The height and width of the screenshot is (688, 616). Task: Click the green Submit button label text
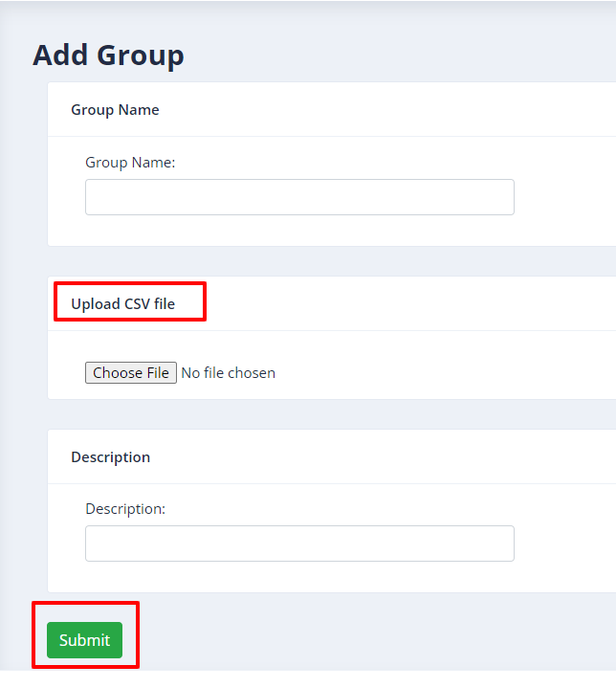85,640
